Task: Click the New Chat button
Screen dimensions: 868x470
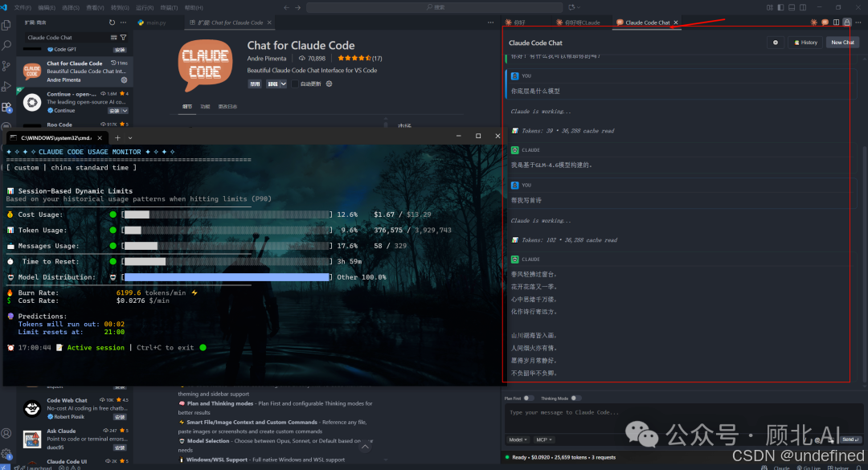Action: point(842,43)
